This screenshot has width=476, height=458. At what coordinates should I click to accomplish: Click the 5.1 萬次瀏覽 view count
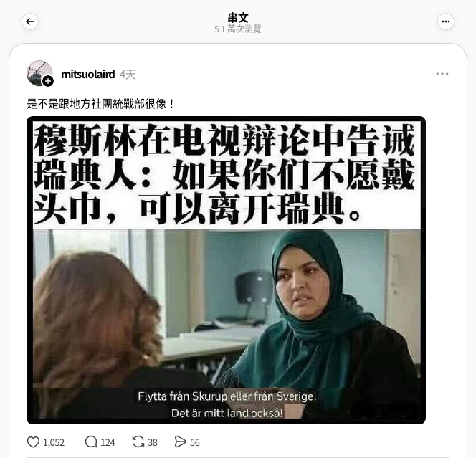238,29
